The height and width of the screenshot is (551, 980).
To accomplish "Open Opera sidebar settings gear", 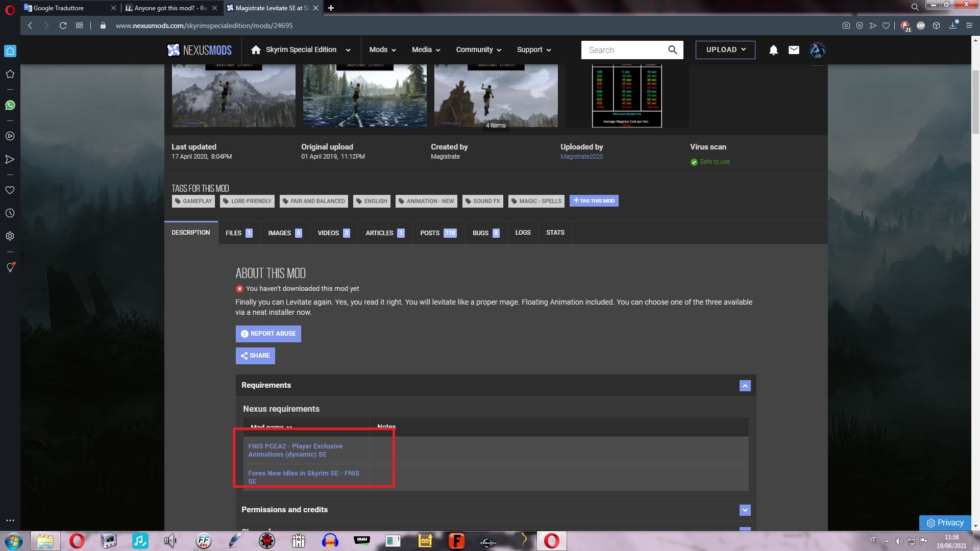I will tap(10, 236).
